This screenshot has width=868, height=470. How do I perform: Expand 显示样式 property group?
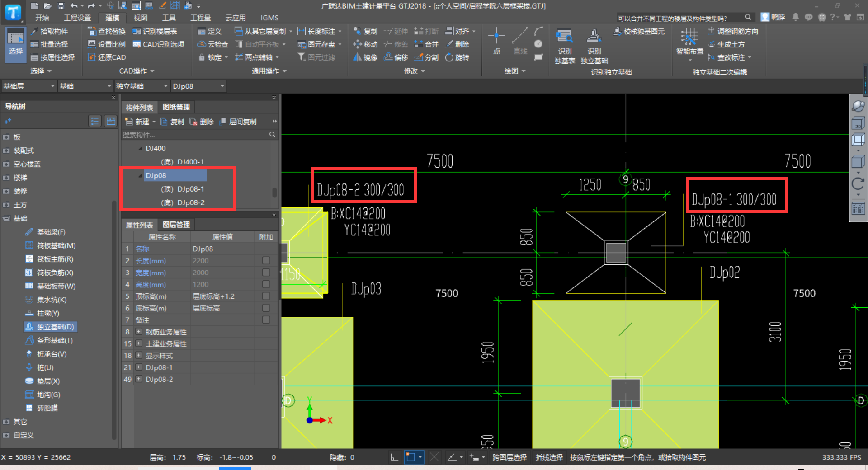[139, 355]
